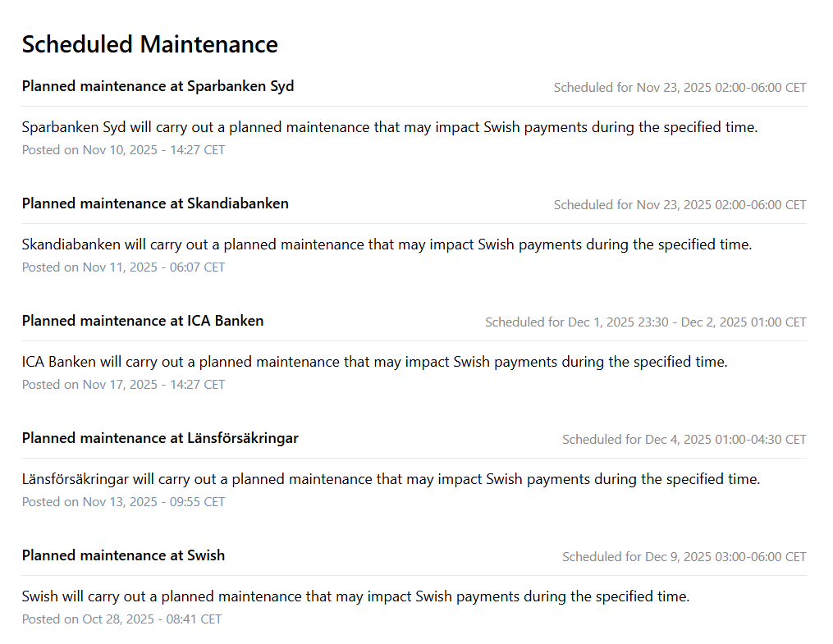Click the Scheduled Maintenance heading
Screen dimensions: 833x644
click(149, 44)
